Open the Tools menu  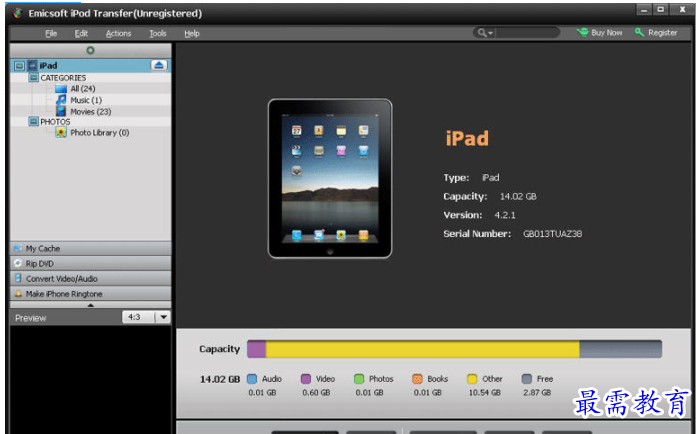(x=157, y=33)
